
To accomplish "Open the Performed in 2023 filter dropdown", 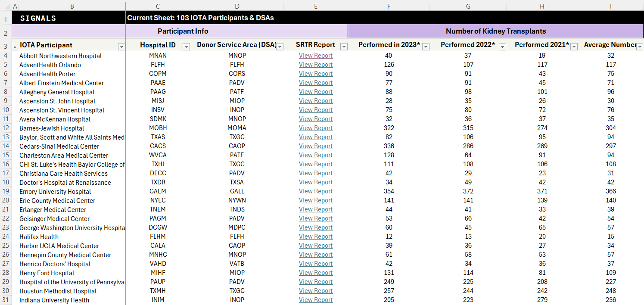I will point(426,47).
